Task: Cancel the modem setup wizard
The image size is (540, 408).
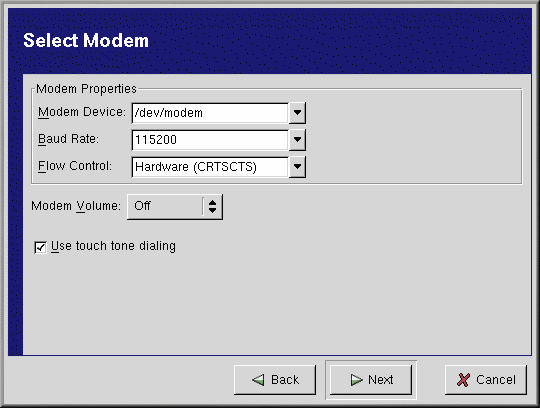Action: tap(486, 380)
